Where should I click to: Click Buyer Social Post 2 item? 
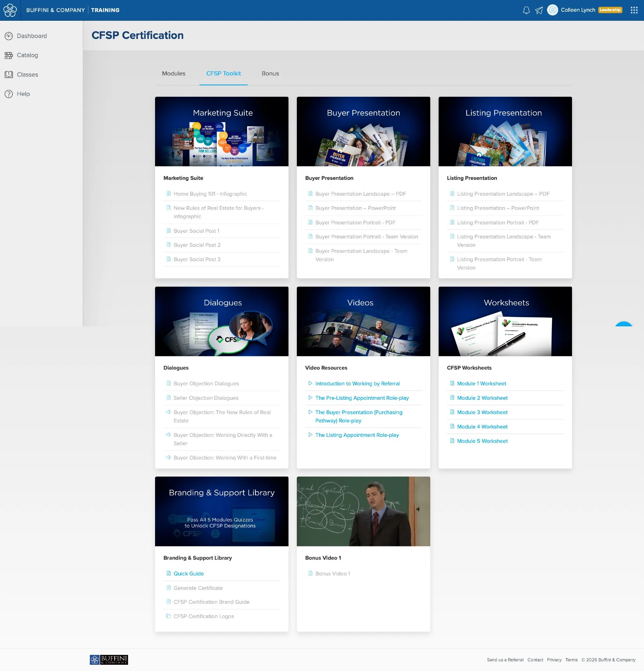point(197,245)
